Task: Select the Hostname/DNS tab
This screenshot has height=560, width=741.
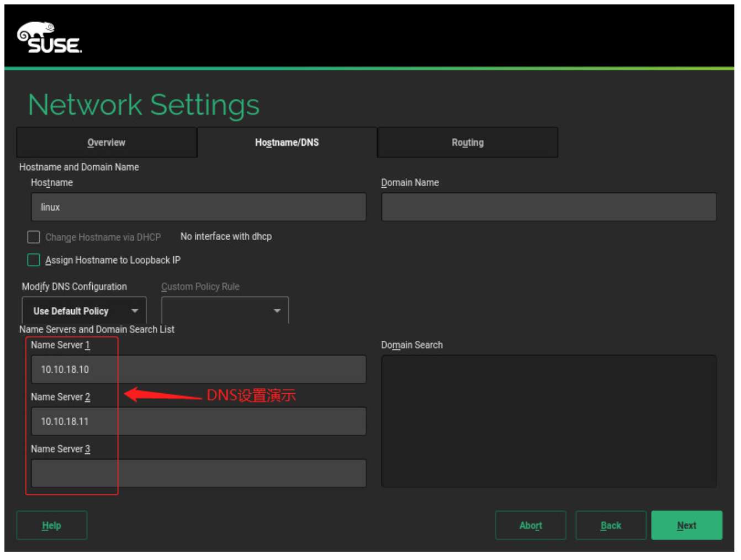Action: point(287,142)
